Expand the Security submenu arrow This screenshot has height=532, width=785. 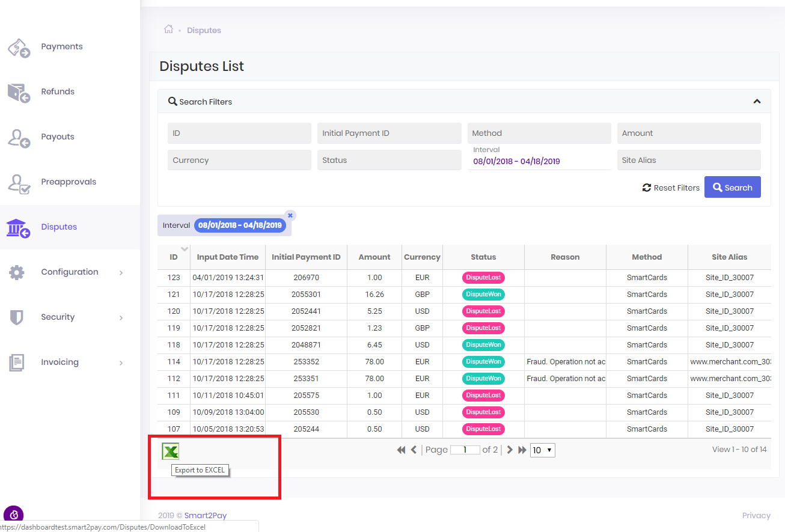tap(121, 318)
